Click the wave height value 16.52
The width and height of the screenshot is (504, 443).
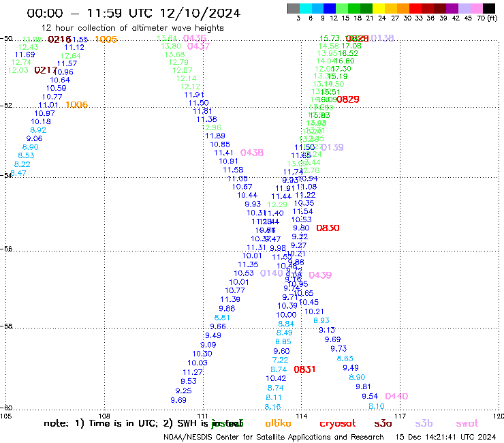tap(348, 53)
